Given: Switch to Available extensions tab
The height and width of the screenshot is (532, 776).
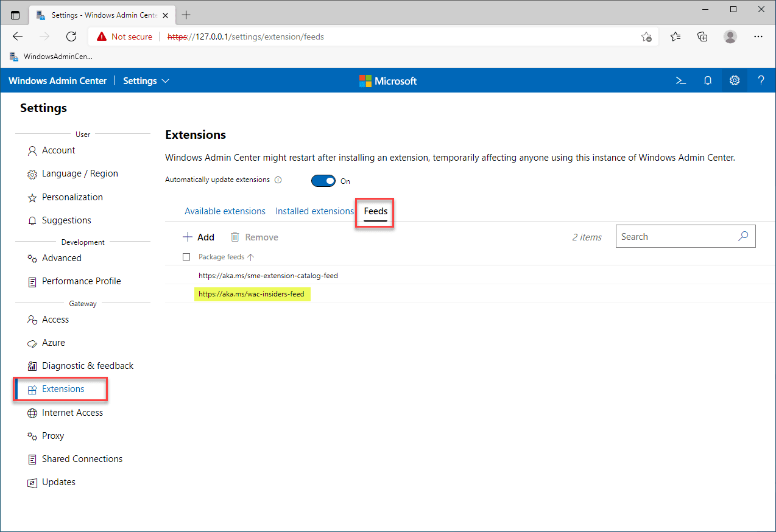Looking at the screenshot, I should click(x=225, y=211).
